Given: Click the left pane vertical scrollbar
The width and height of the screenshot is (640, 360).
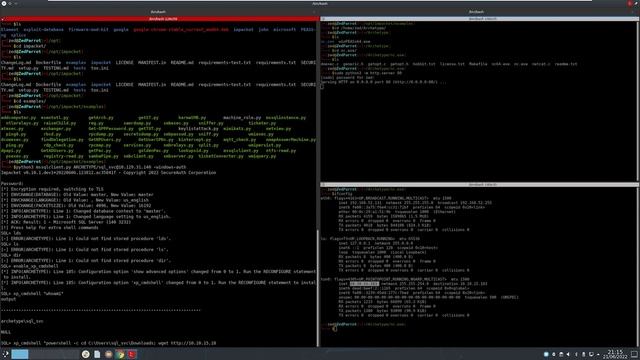Looking at the screenshot, I should [x=318, y=288].
